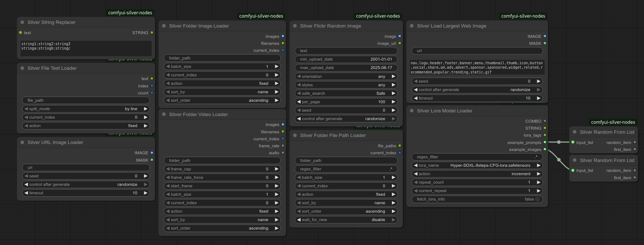Click the example_prompts output socket

click(x=545, y=143)
